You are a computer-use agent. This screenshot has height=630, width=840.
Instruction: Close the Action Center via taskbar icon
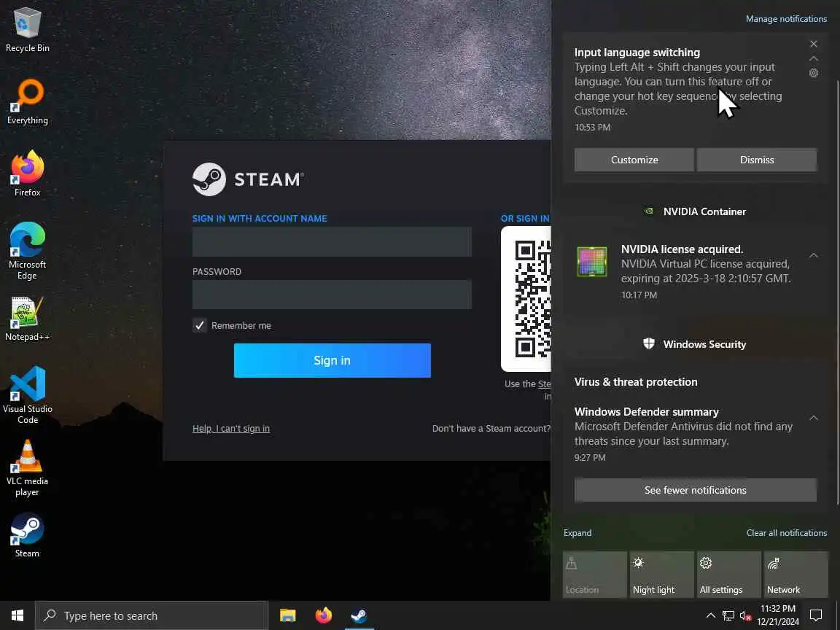coord(816,615)
